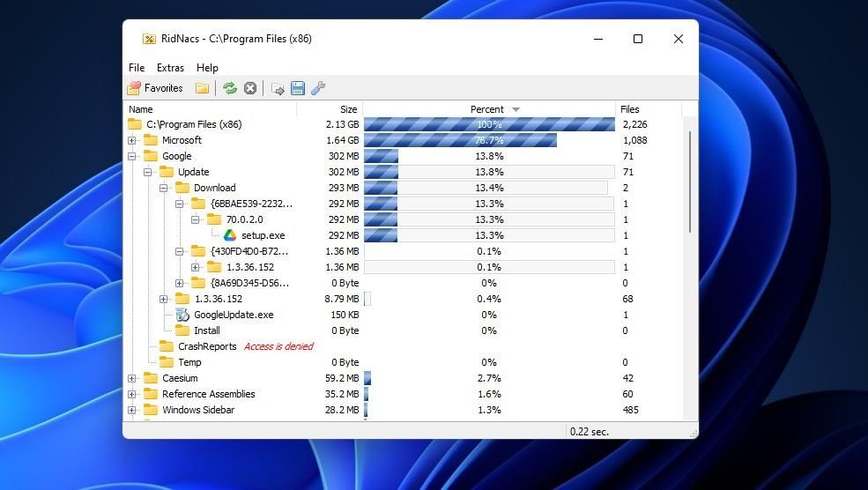The image size is (868, 490).
Task: Expand the Windows Sidebar folder node
Action: click(132, 411)
